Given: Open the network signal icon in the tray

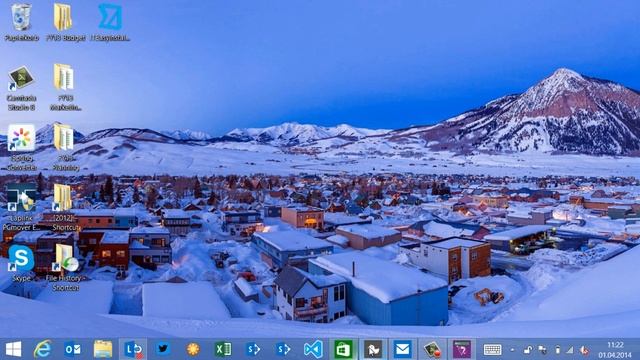Looking at the screenshot, I should (570, 350).
